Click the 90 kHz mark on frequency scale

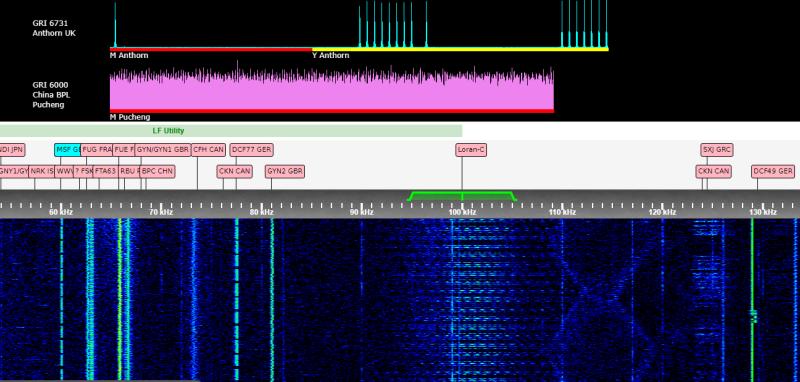tap(362, 212)
